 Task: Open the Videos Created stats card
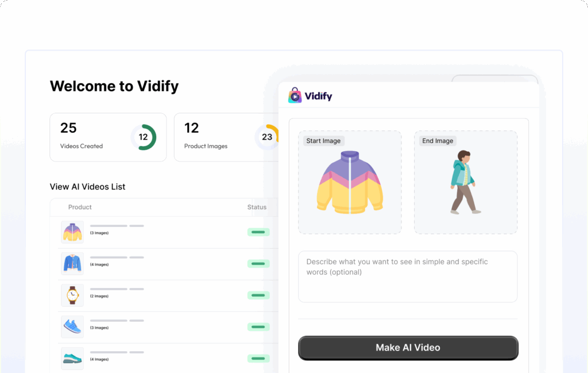pos(108,137)
